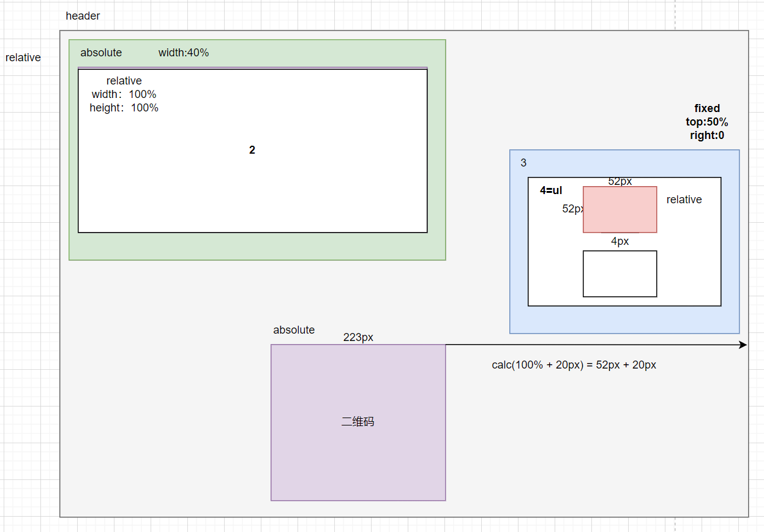Select the "relative" label outside the header box

pos(23,58)
